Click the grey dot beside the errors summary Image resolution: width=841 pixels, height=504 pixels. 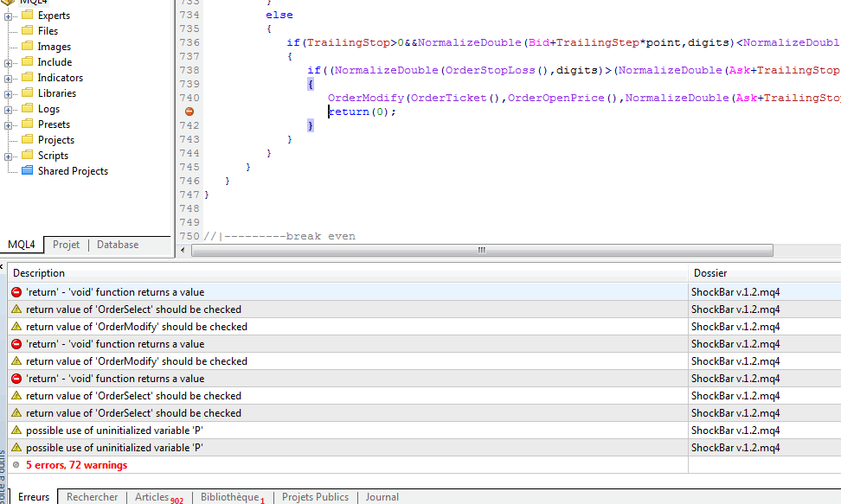point(16,465)
